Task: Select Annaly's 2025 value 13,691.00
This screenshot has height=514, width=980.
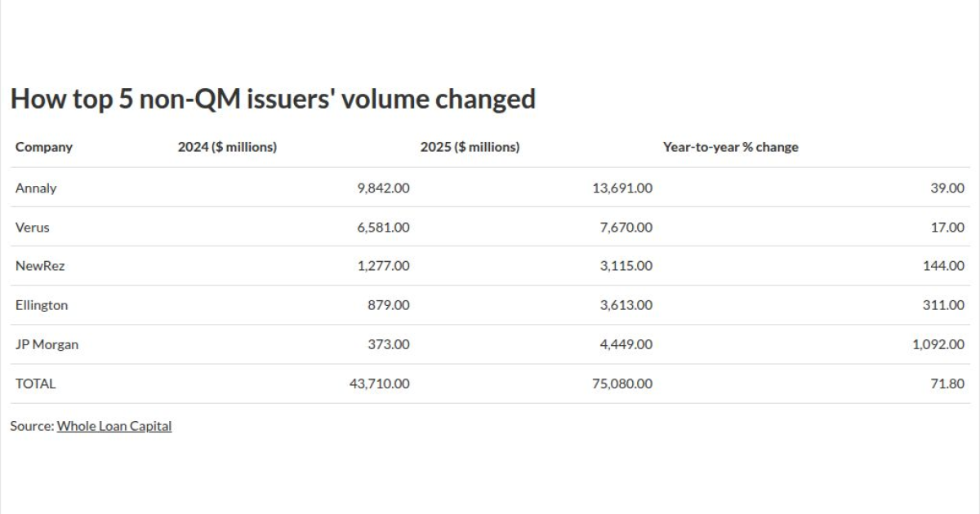Action: [622, 188]
